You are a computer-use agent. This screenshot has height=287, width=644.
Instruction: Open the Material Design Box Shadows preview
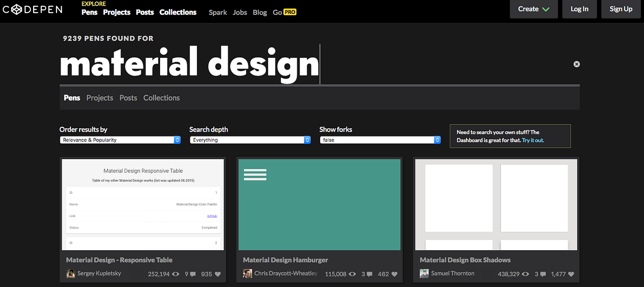(x=496, y=205)
